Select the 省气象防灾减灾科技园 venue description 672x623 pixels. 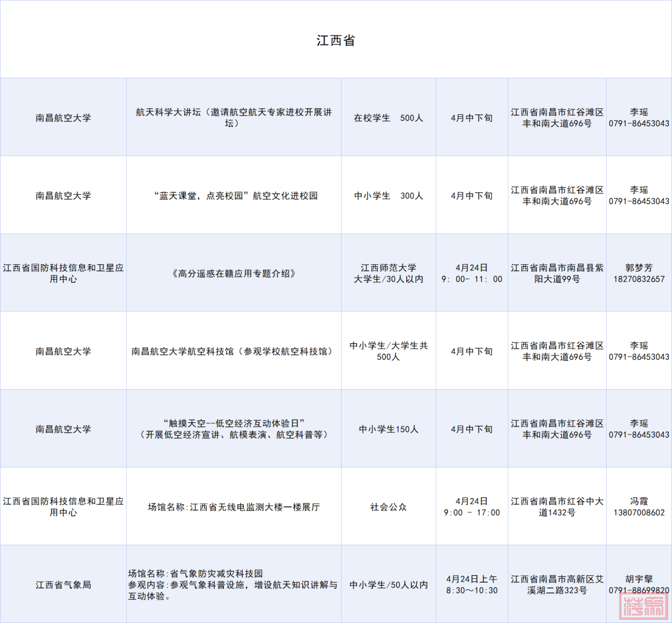[234, 584]
